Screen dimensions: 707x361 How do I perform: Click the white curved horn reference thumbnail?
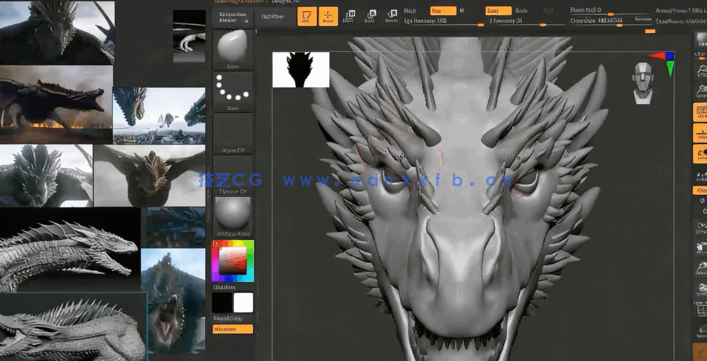tap(189, 36)
